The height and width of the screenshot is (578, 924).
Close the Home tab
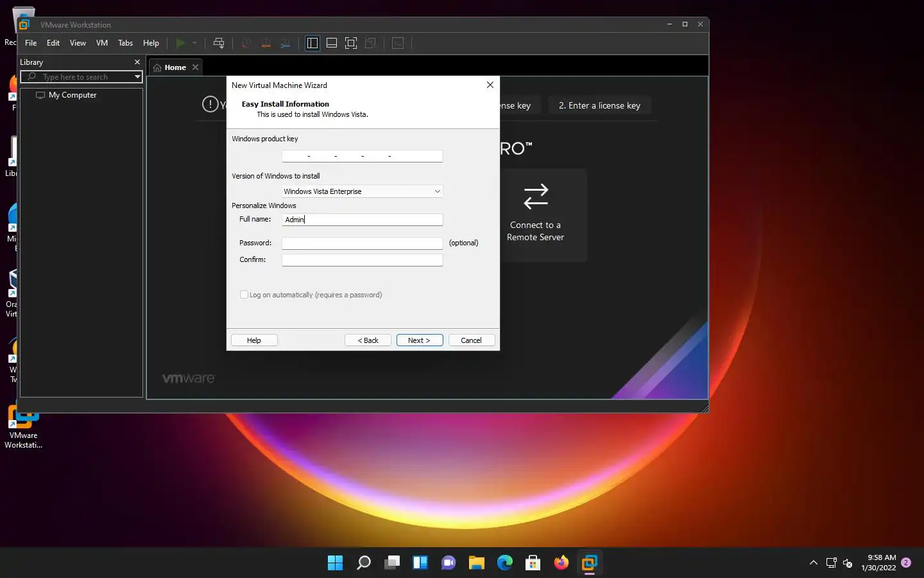click(x=196, y=67)
